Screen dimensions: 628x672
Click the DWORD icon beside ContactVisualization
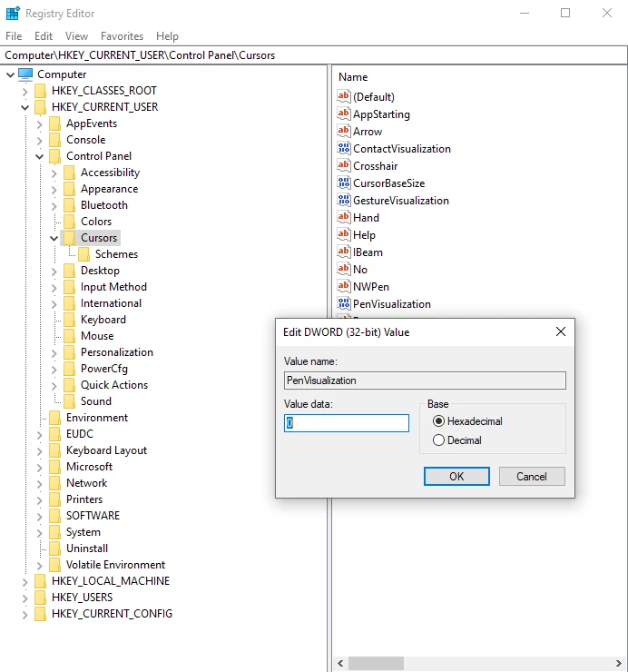344,148
